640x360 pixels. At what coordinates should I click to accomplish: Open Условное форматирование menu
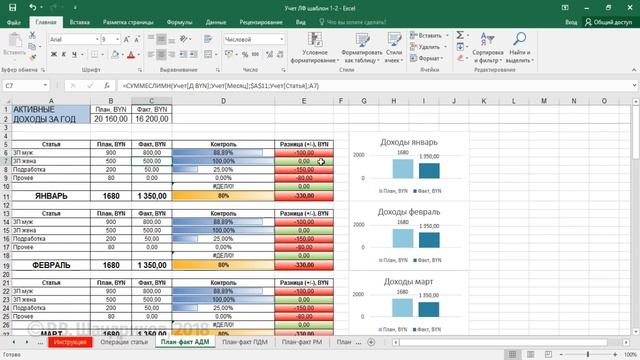315,48
